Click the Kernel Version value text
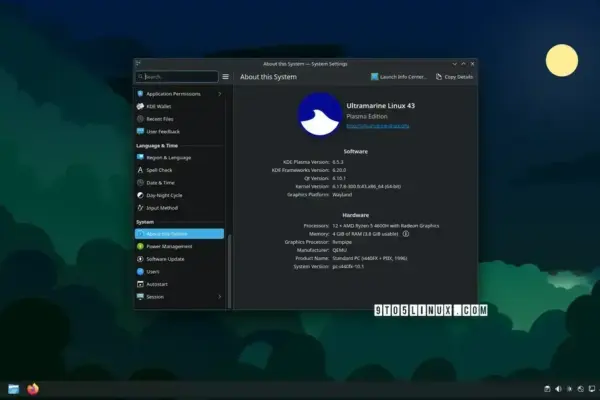The height and width of the screenshot is (400, 600). 367,186
